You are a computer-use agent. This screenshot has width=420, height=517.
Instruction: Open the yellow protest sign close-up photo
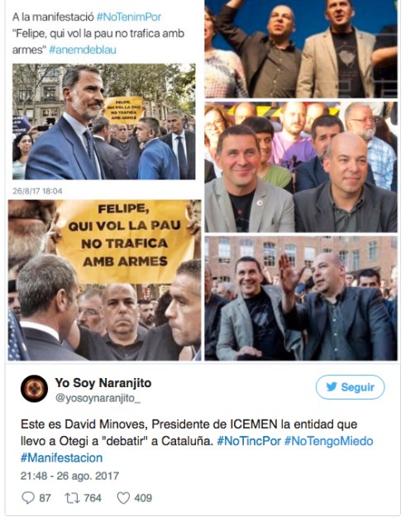pos(104,280)
